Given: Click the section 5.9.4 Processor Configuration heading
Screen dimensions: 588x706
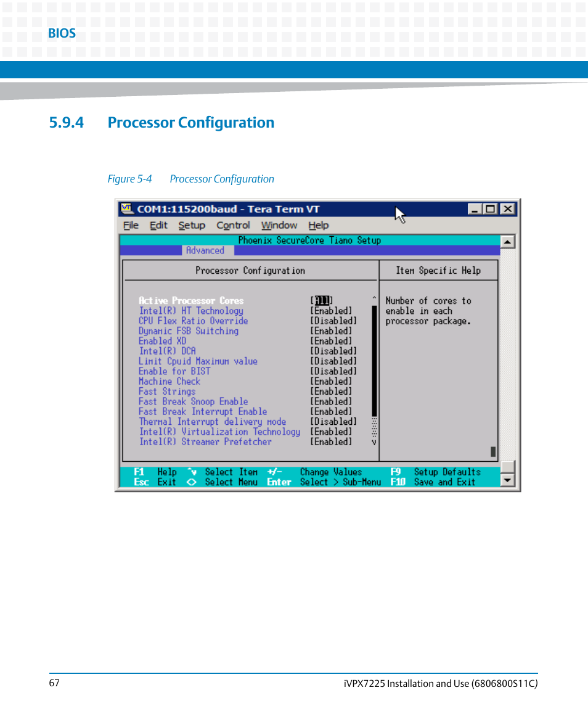Looking at the screenshot, I should (161, 123).
